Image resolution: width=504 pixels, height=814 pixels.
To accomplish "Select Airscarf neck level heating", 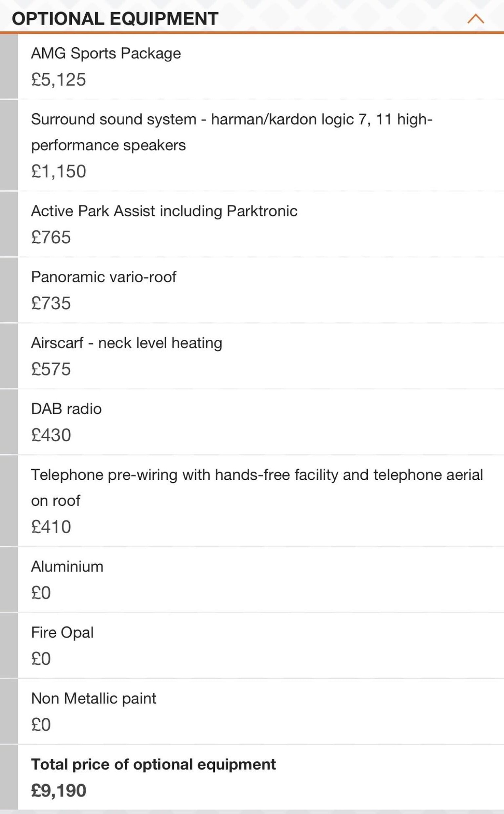I will (x=126, y=343).
